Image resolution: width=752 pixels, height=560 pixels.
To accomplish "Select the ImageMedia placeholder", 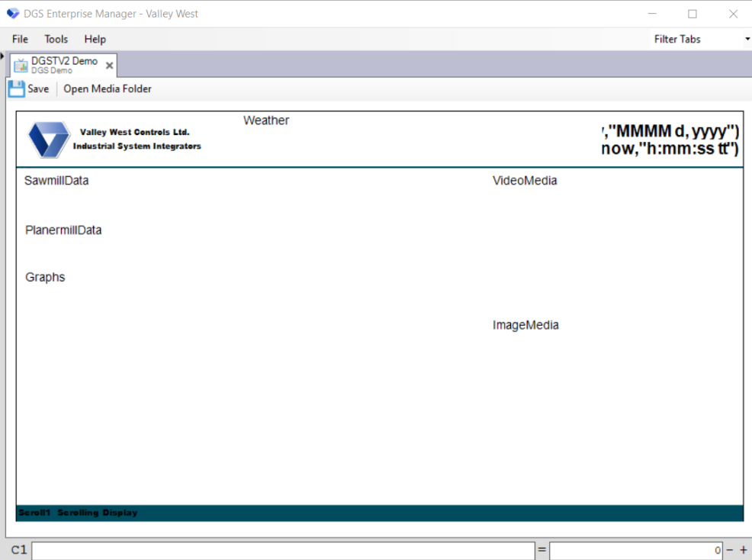I will (x=525, y=324).
